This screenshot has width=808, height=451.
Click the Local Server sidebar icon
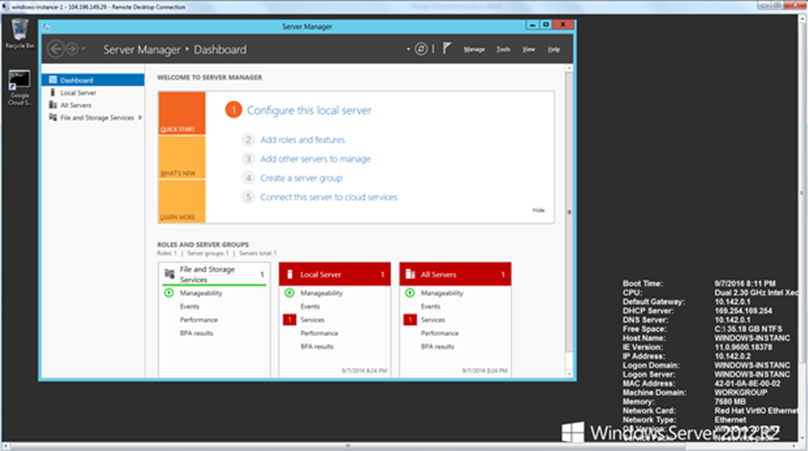(53, 92)
